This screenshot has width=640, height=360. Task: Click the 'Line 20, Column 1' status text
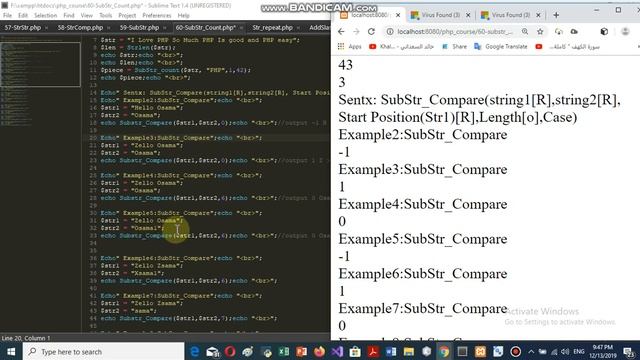(26, 338)
